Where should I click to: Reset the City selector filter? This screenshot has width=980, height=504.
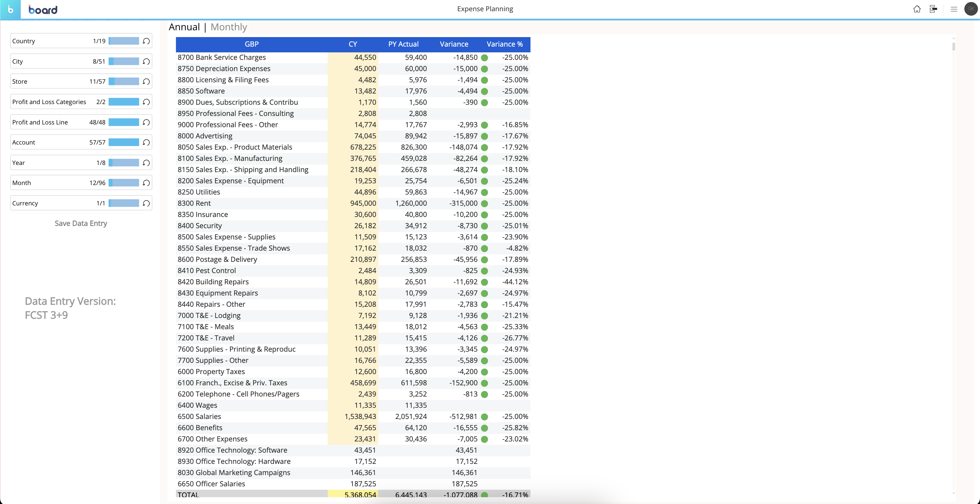(146, 61)
